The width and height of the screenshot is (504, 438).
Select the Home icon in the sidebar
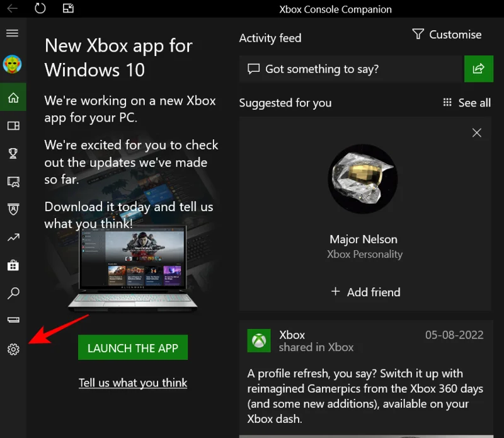pos(13,98)
